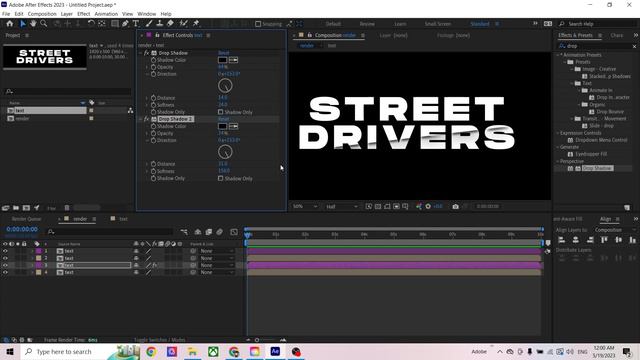Click Shadow Color swatch of first Drop Shadow
The image size is (640, 360).
(x=222, y=60)
